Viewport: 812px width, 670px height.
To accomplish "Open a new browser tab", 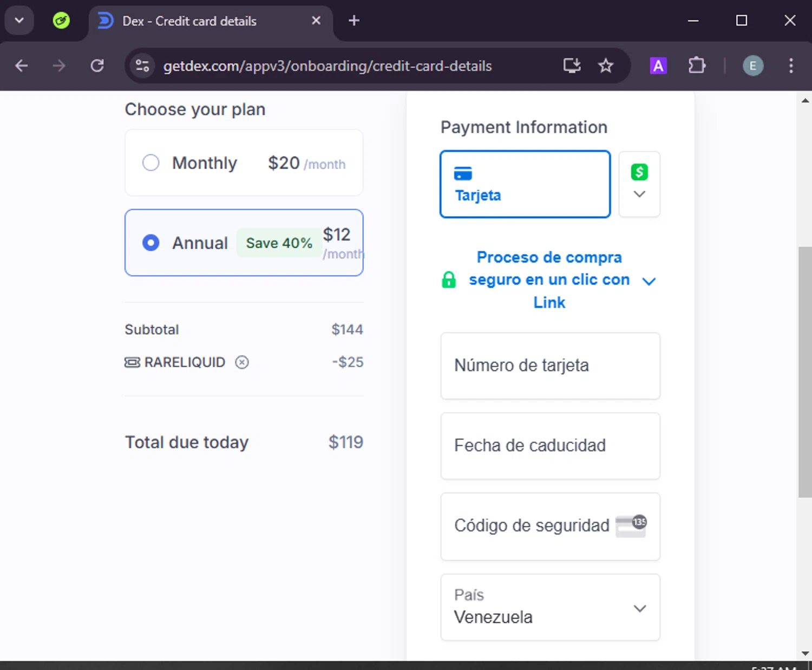I will [x=354, y=21].
